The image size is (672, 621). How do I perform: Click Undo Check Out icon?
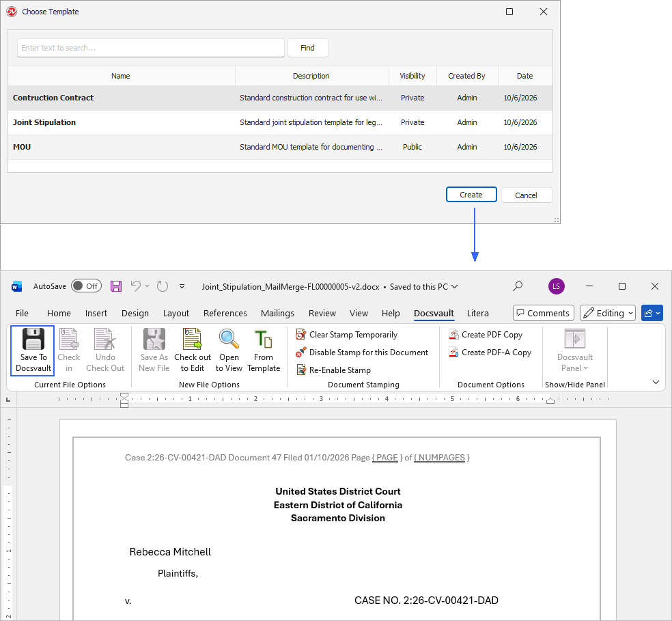click(x=105, y=340)
